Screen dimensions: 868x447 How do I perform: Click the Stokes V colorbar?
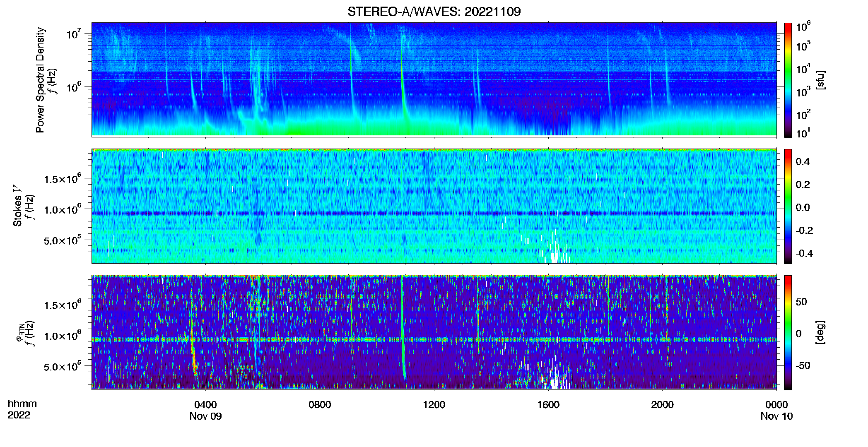[x=788, y=206]
